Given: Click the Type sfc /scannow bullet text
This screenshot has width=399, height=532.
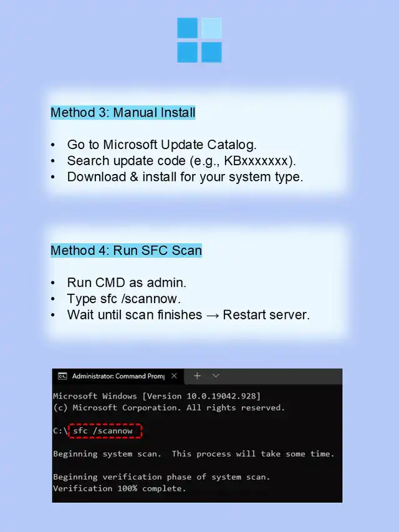Looking at the screenshot, I should 124,299.
